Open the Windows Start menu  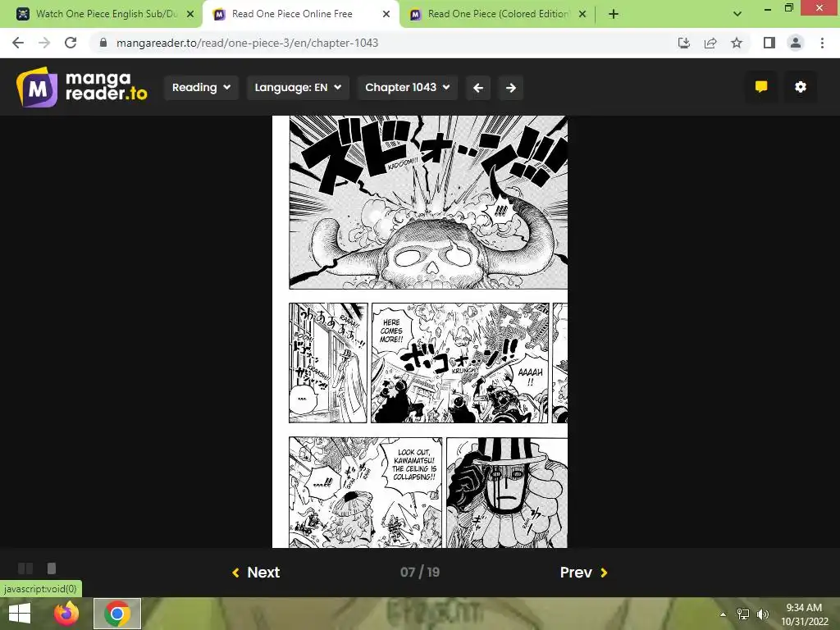[x=20, y=614]
